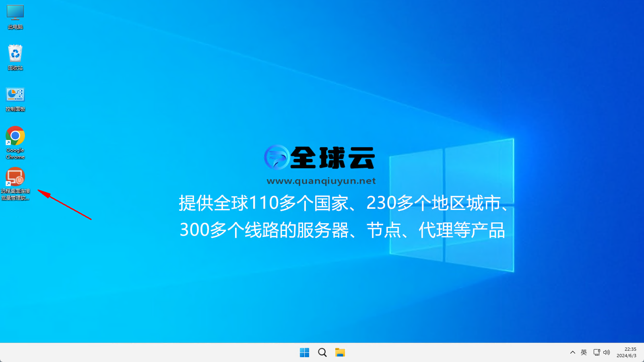
Task: Show hidden system tray icons
Action: coord(573,352)
